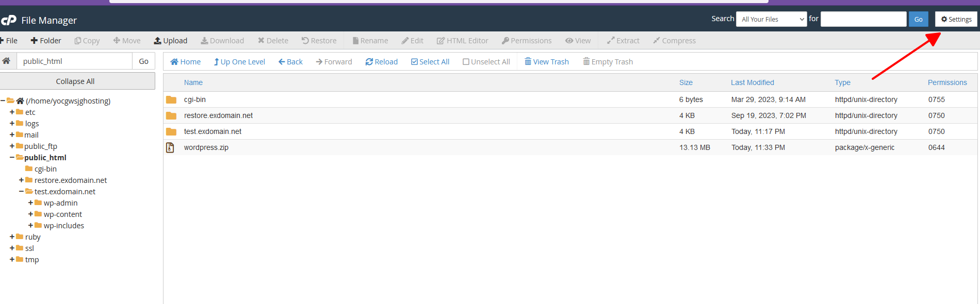
Task: Open the All Your Files search dropdown
Action: click(x=771, y=19)
